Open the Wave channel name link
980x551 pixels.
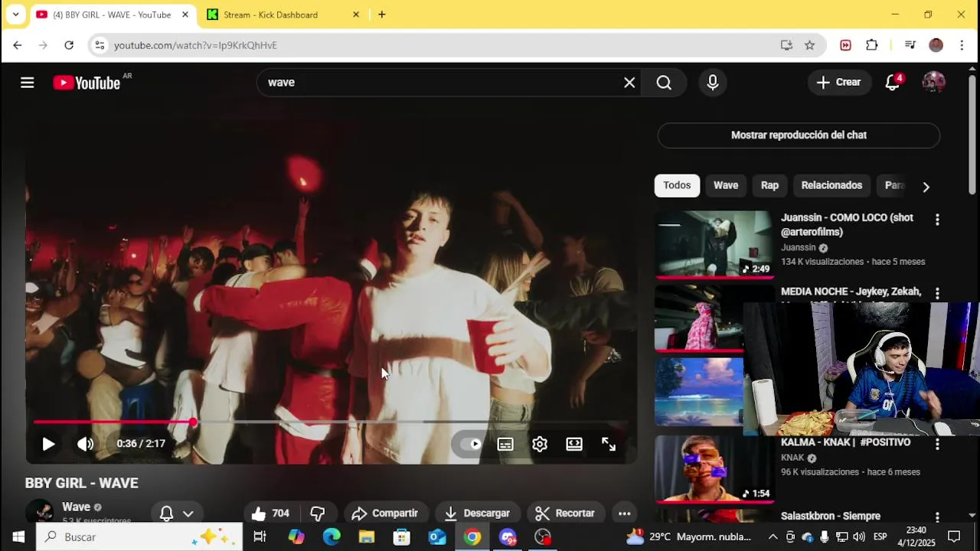76,507
